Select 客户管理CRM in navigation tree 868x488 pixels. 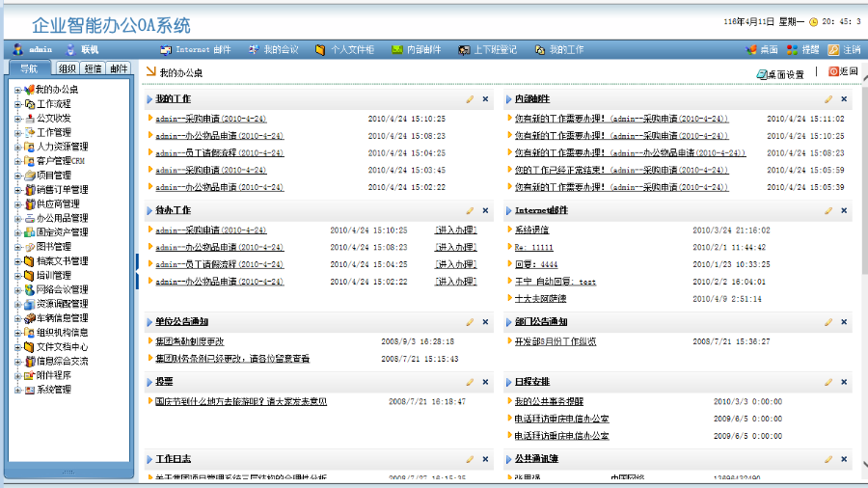point(61,161)
